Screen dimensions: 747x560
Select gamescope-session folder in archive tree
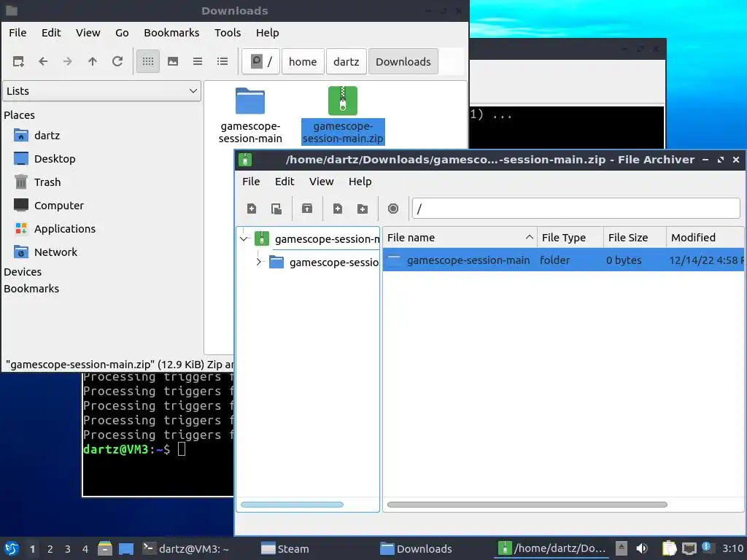[324, 262]
